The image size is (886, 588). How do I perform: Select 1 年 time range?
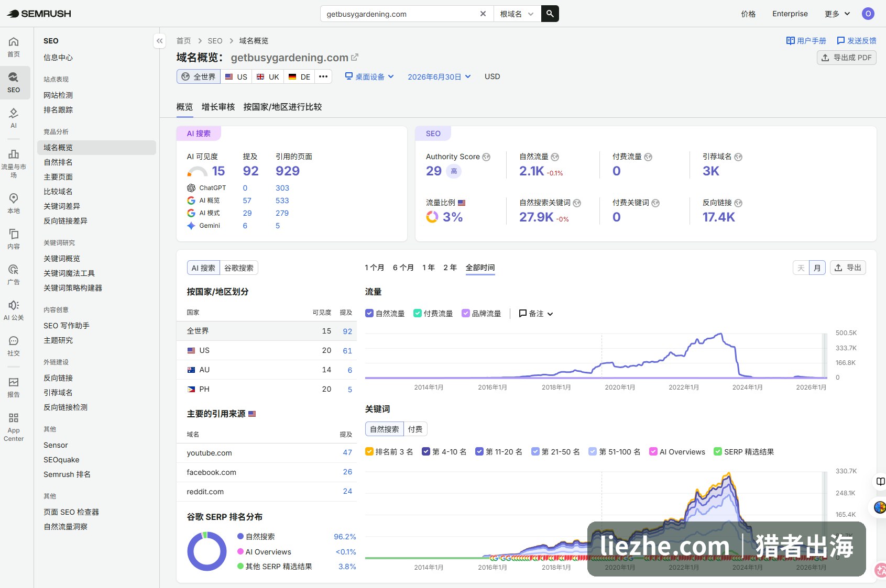(x=429, y=268)
